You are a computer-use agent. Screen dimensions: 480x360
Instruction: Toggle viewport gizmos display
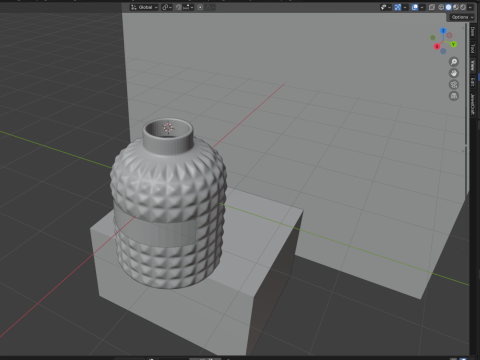point(398,7)
